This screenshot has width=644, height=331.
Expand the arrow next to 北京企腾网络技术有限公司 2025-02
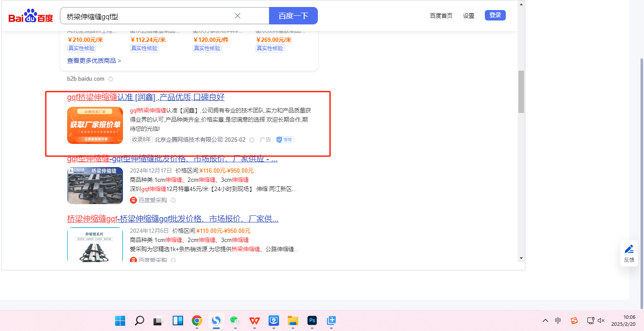(252, 140)
